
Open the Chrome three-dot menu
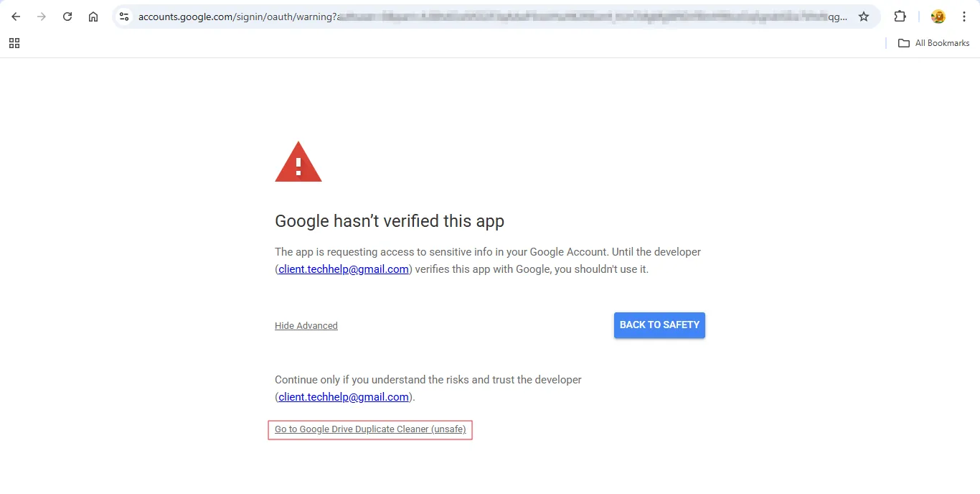pyautogui.click(x=963, y=17)
